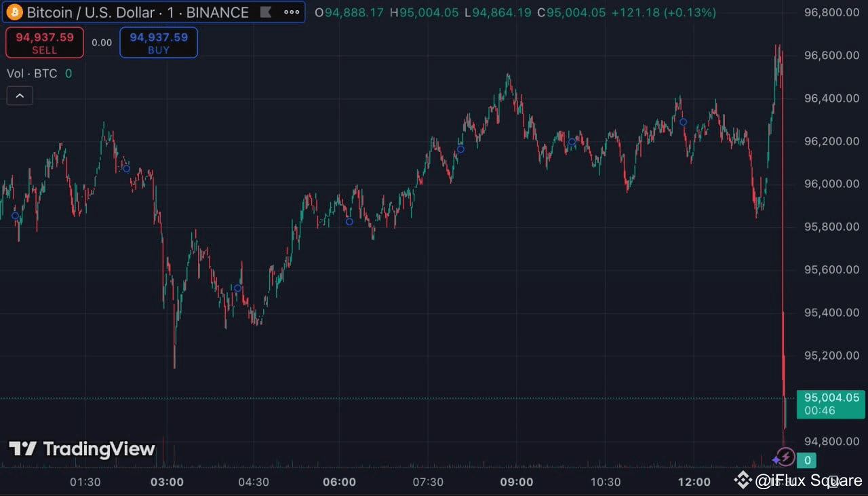Click the 09:00 time axis label
The image size is (868, 496).
pyautogui.click(x=517, y=482)
